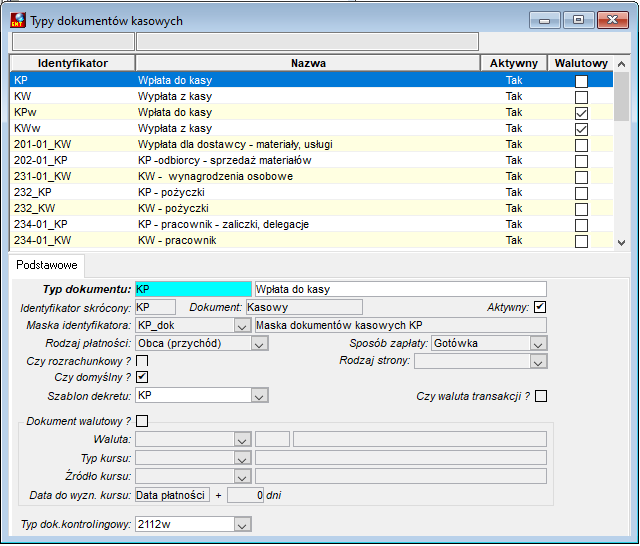Image resolution: width=640 pixels, height=546 pixels.
Task: Click Identyfikator filter field above table
Action: 73,42
